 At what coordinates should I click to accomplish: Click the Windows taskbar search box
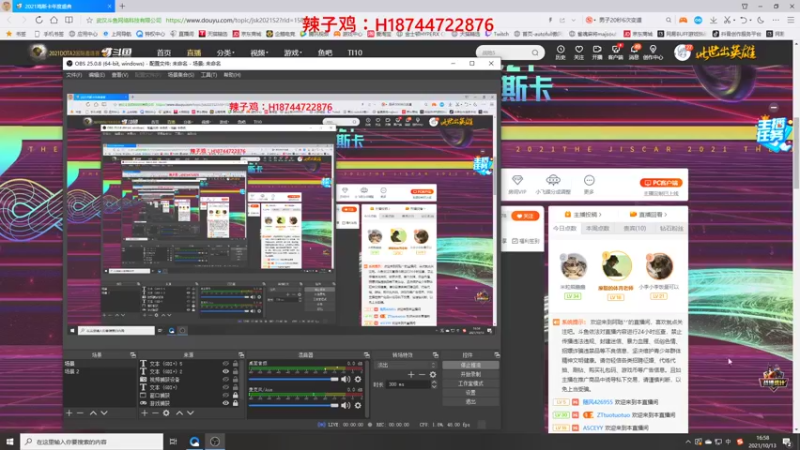(x=92, y=441)
